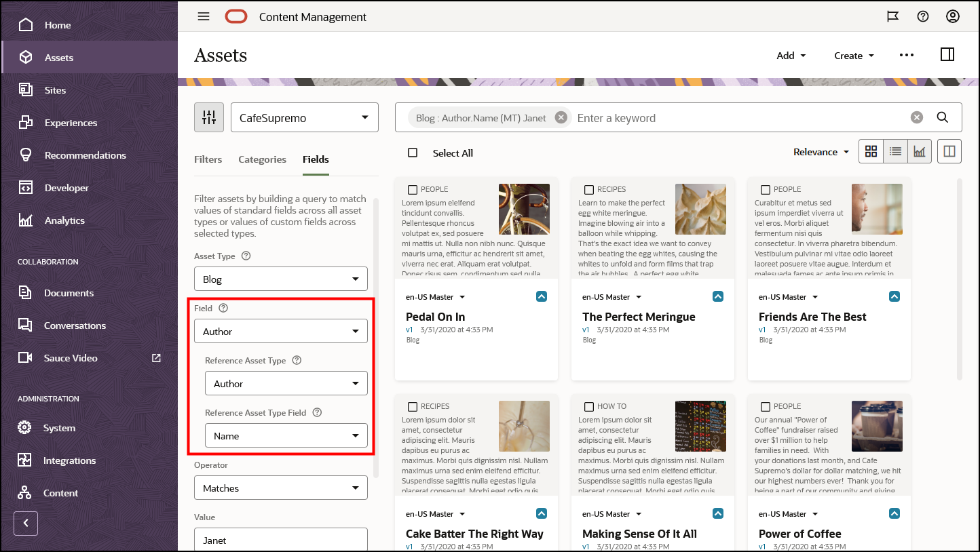980x552 pixels.
Task: Open the user profile icon
Action: (953, 17)
